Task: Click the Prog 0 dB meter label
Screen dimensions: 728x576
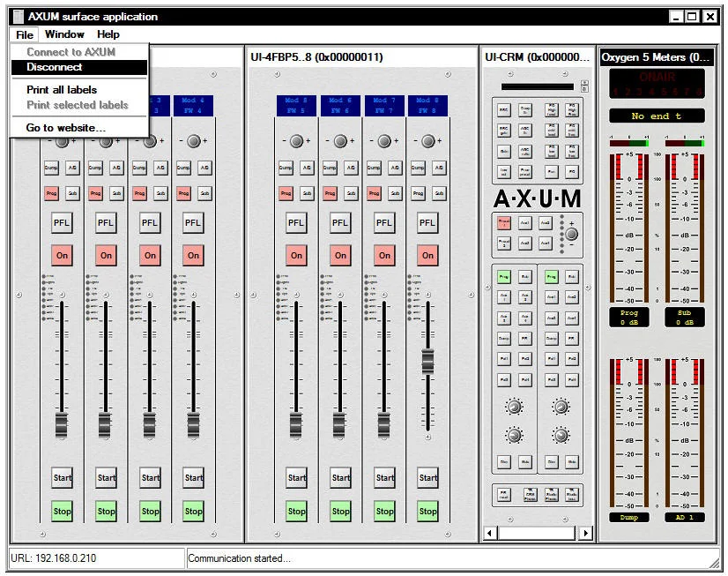Action: coord(629,318)
